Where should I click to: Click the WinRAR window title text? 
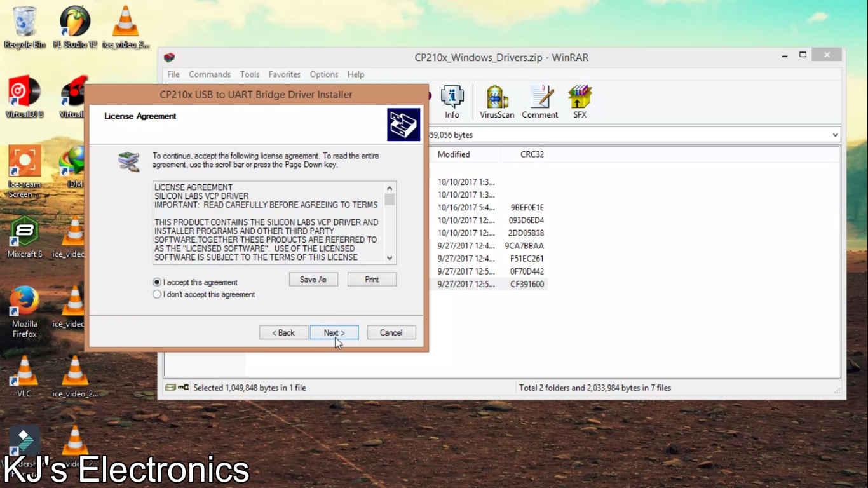click(x=501, y=57)
